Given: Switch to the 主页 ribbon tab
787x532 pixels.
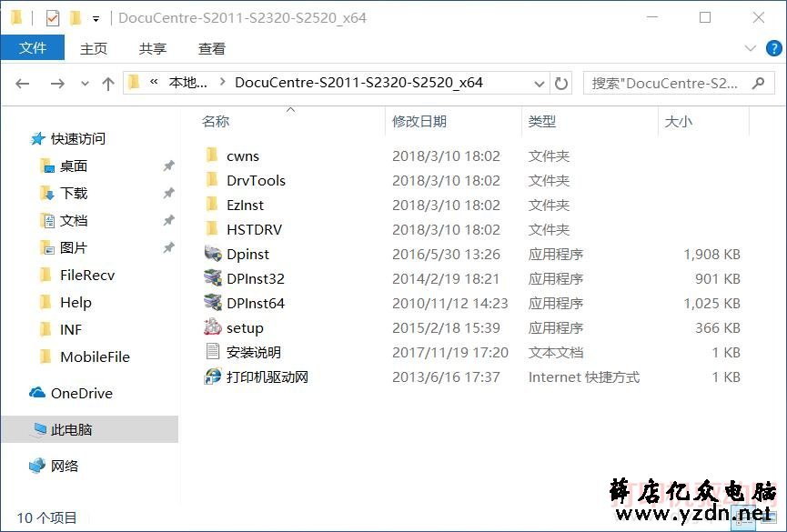Looking at the screenshot, I should (x=94, y=49).
